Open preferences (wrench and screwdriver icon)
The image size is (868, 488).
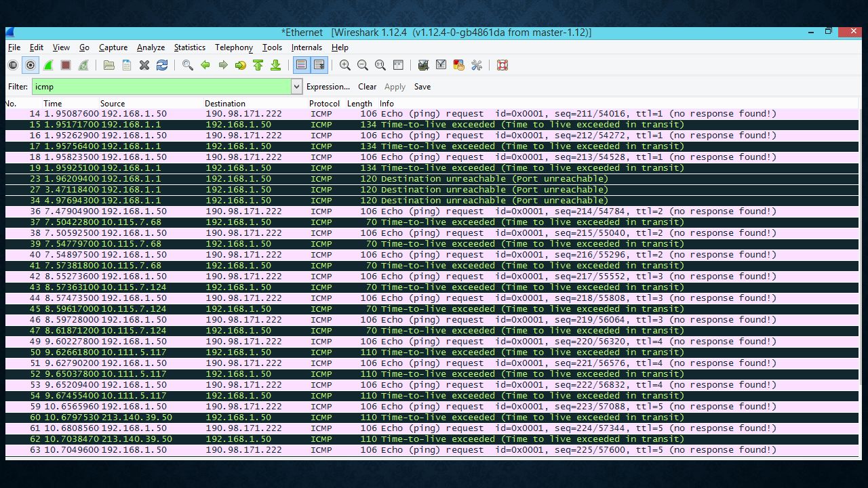point(476,65)
